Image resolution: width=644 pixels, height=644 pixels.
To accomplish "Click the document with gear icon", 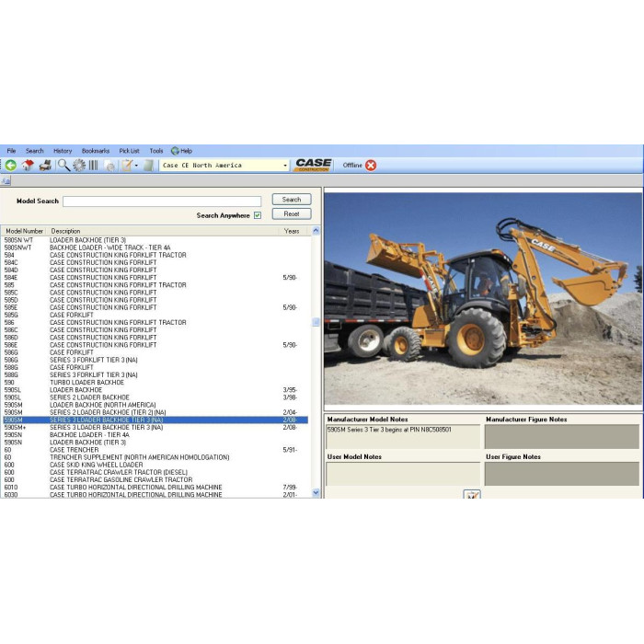I will point(110,166).
